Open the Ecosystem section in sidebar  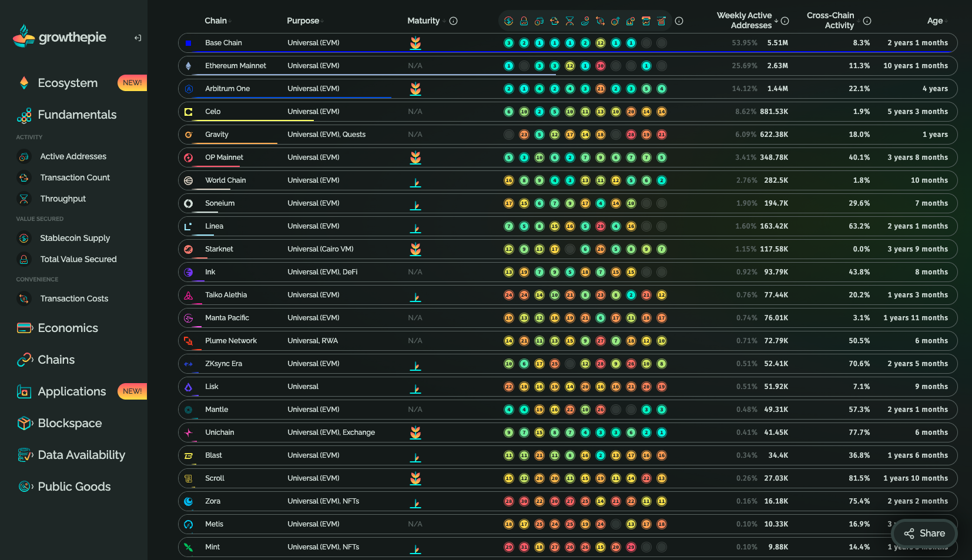click(x=68, y=83)
